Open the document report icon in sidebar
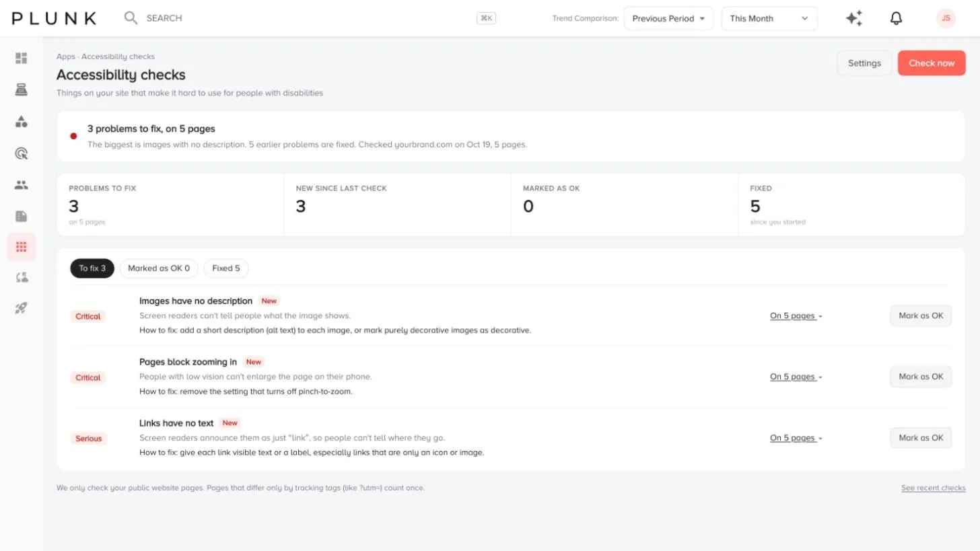980x551 pixels. tap(21, 216)
